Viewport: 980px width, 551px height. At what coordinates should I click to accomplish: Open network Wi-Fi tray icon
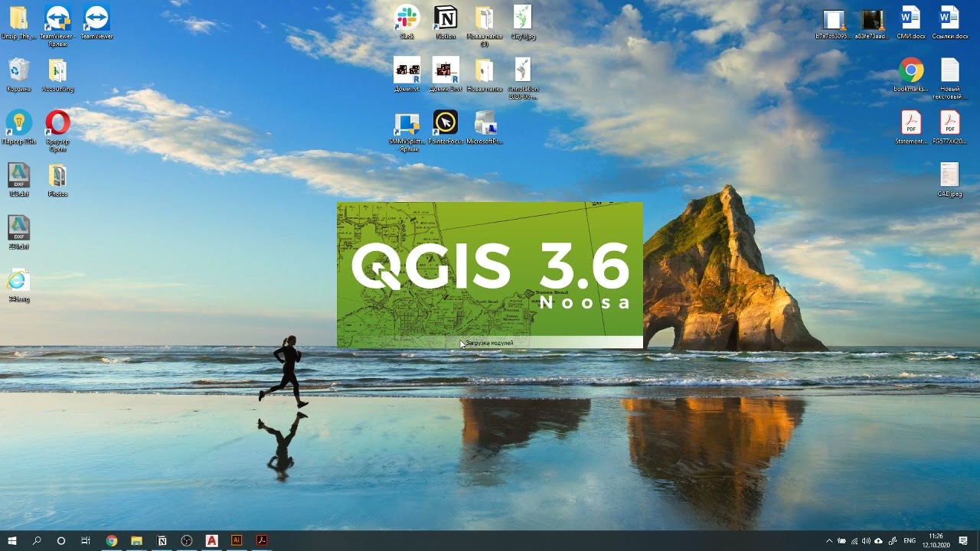point(854,541)
